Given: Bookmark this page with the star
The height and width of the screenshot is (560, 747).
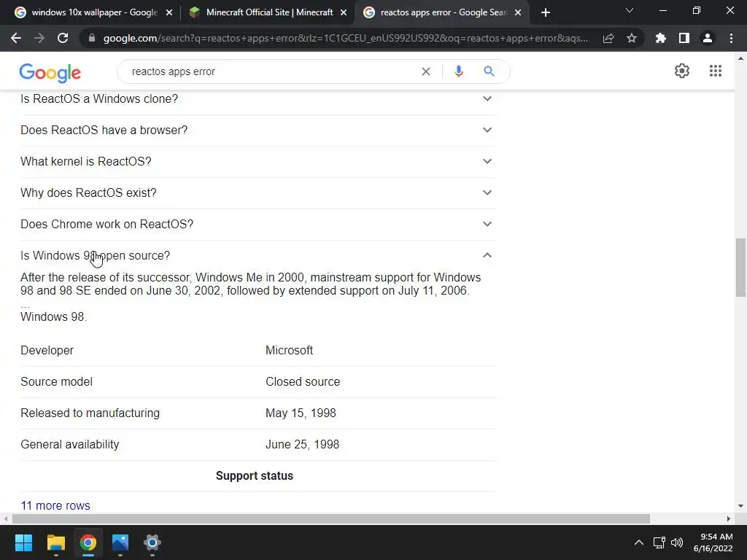Looking at the screenshot, I should coord(632,38).
